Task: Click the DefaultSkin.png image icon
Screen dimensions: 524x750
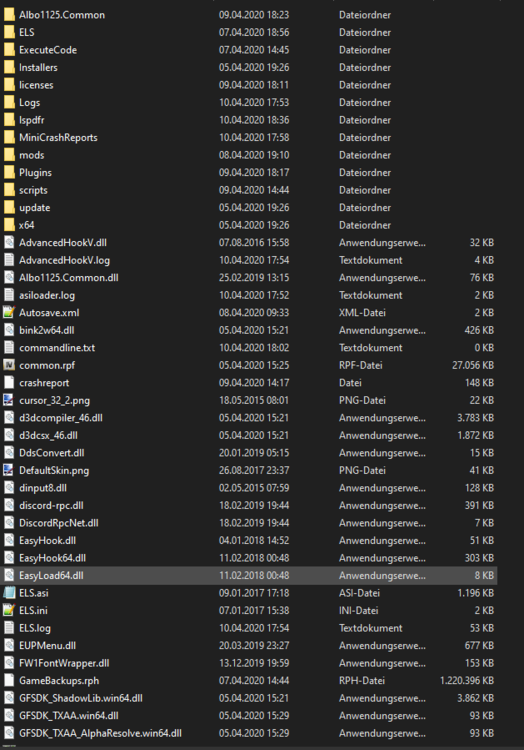Action: 9,470
